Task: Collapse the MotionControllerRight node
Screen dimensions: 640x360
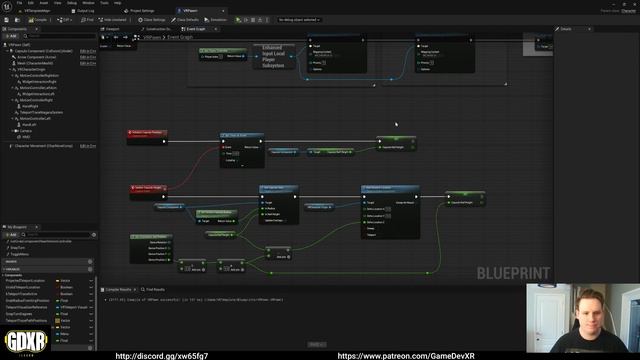Action: 12,100
